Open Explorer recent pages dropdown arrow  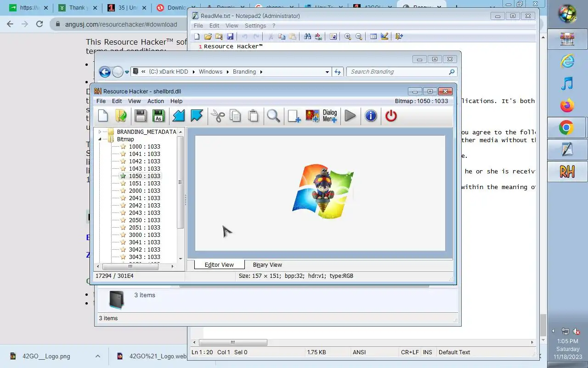click(x=127, y=72)
